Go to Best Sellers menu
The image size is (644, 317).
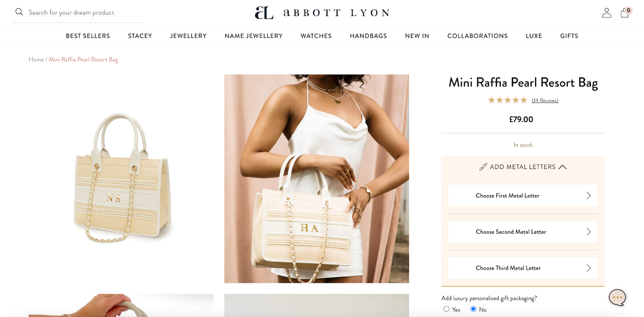pos(88,36)
